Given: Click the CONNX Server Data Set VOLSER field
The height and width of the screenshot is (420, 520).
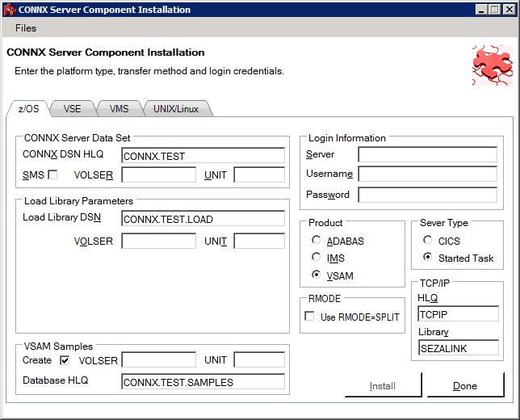Looking at the screenshot, I should point(158,174).
